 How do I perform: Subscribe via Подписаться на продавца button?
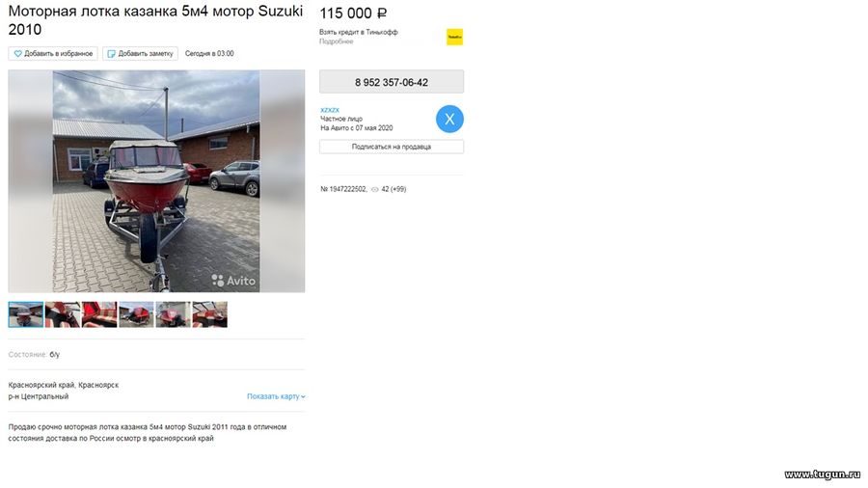[x=392, y=147]
